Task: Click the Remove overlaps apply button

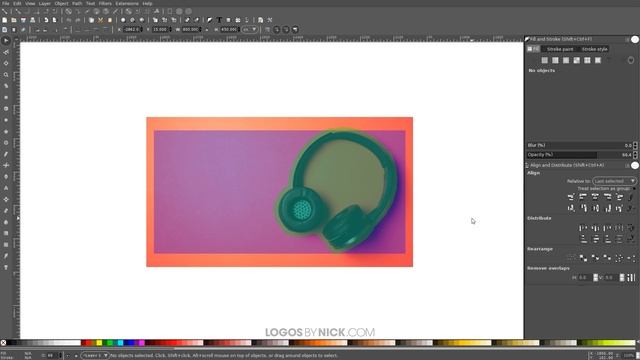Action: tap(631, 278)
